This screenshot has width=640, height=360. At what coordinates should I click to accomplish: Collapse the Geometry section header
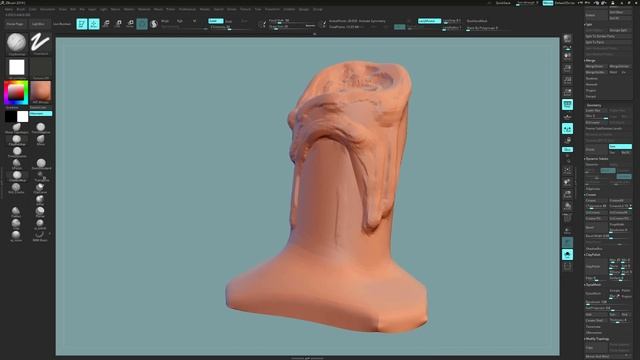click(x=593, y=105)
